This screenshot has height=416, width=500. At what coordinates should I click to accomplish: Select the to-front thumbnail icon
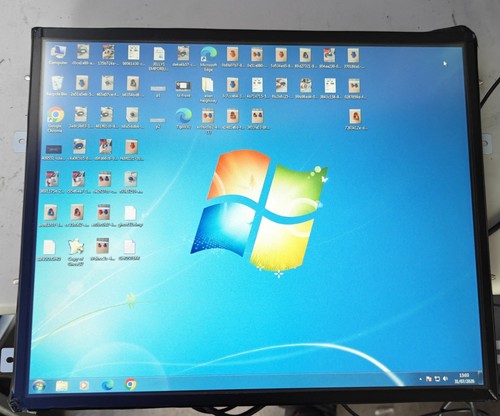tap(183, 89)
